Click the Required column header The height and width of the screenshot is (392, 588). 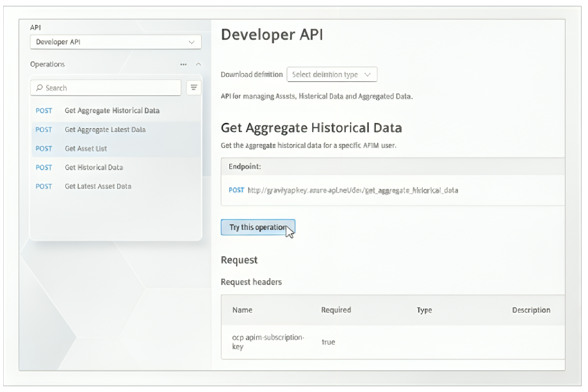point(336,310)
